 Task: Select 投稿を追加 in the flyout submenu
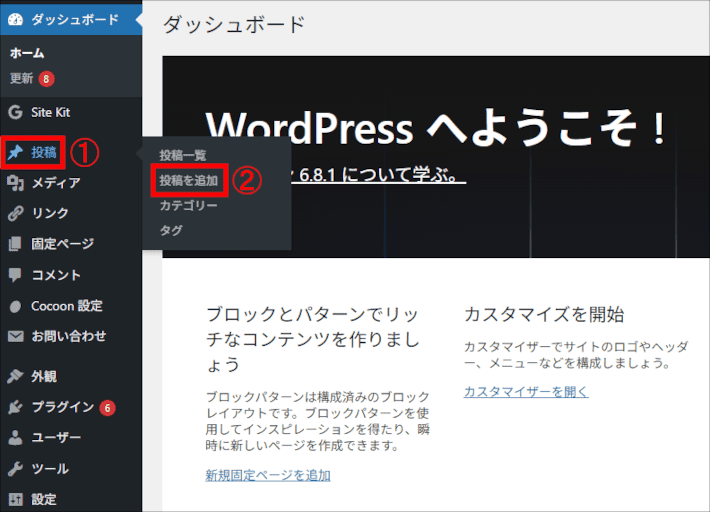click(188, 181)
